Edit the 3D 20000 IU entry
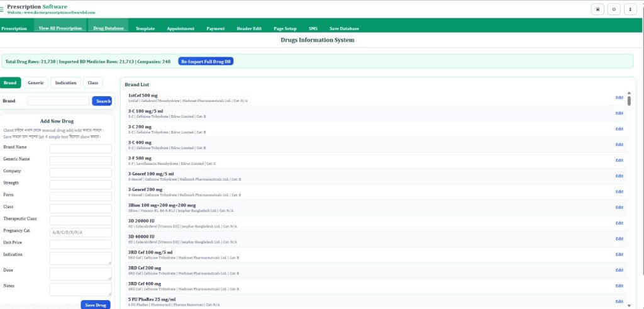644x309 pixels. pyautogui.click(x=619, y=223)
